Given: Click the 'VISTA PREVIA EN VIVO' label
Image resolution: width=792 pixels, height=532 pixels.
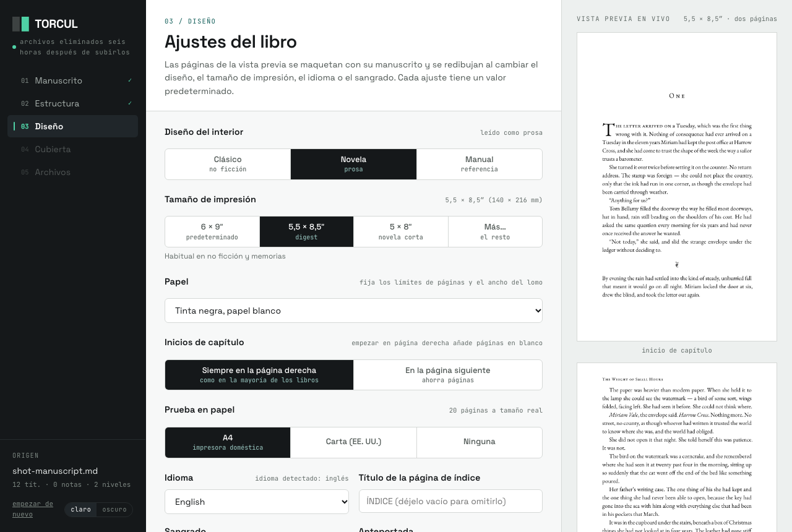Looking at the screenshot, I should pos(623,19).
